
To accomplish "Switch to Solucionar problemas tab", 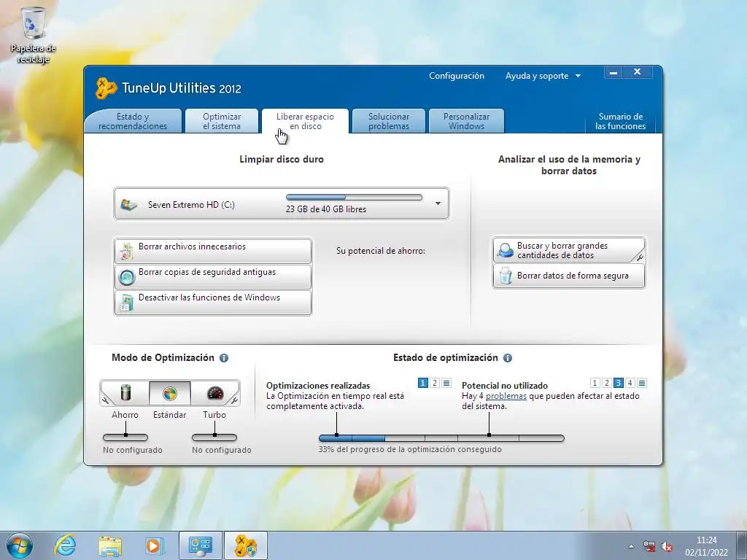I will pos(388,121).
